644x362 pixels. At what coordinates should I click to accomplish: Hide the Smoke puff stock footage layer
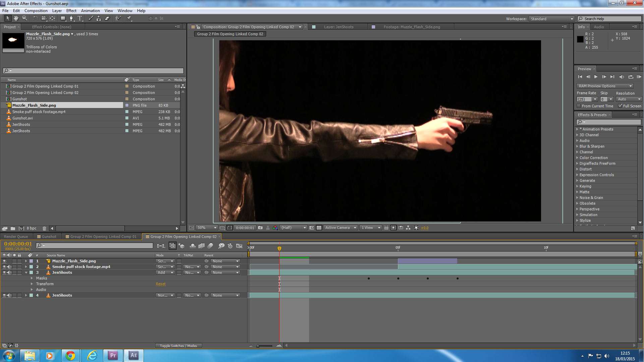[x=4, y=267]
